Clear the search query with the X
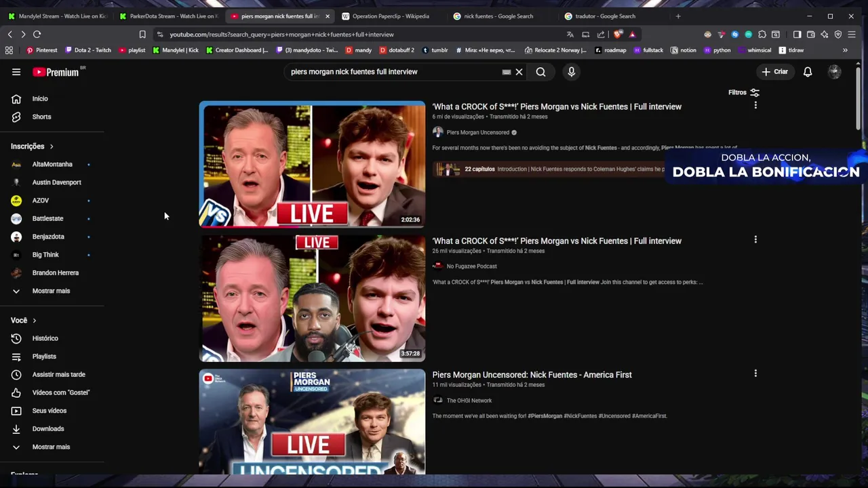 coord(519,72)
